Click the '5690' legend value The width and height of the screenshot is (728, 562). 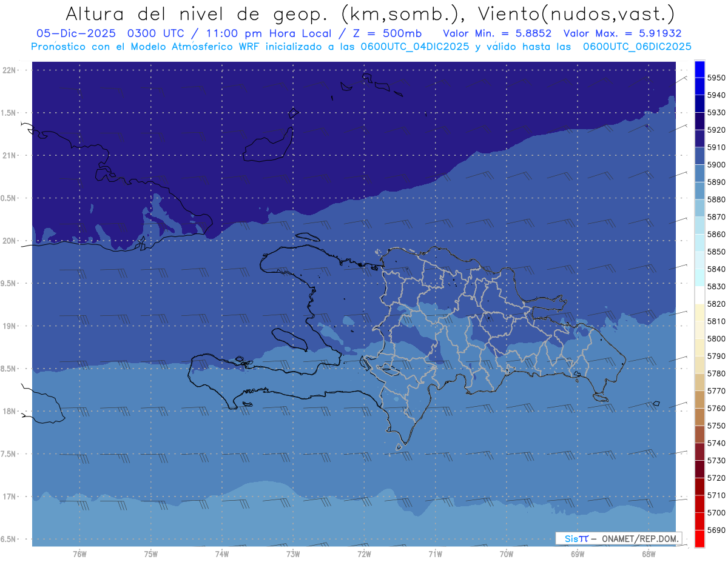716,530
